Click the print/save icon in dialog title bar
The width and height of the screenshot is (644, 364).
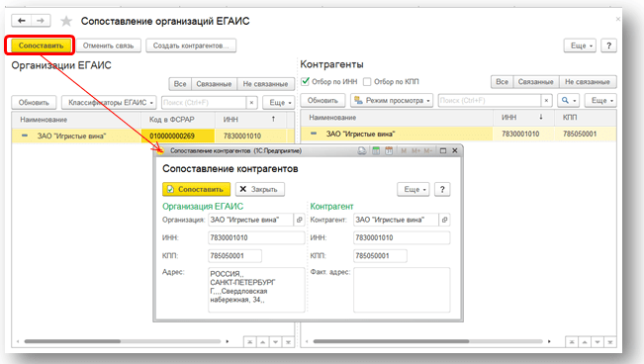(361, 150)
